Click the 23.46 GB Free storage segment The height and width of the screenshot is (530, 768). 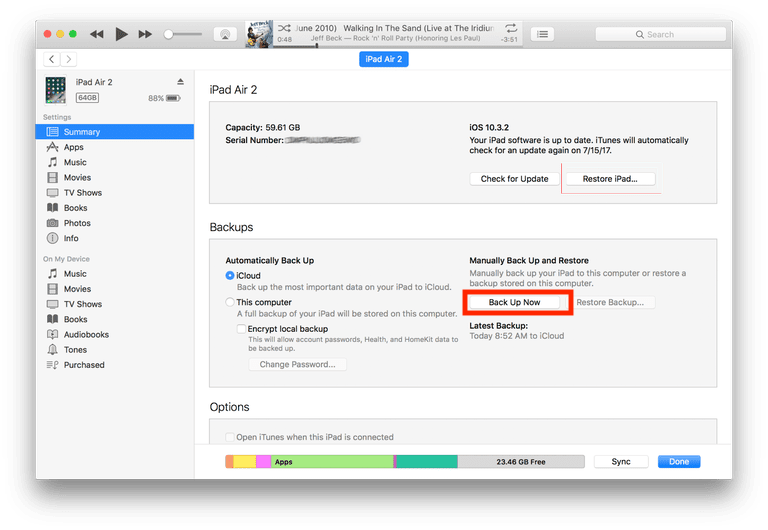coord(521,461)
